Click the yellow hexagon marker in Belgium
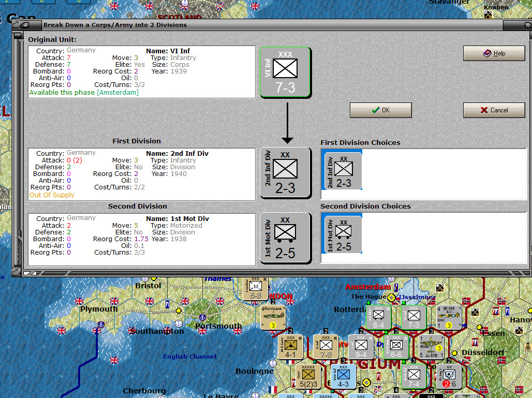The height and width of the screenshot is (398, 532). (366, 382)
